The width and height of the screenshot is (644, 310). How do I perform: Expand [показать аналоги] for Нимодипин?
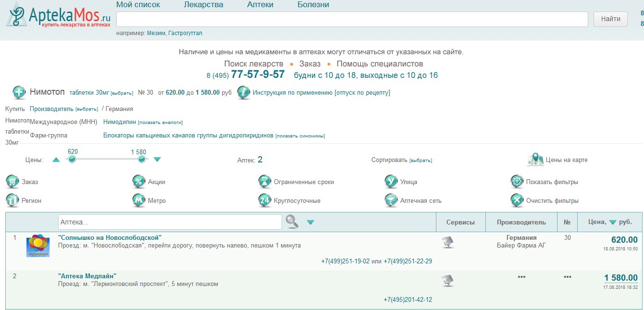[161, 123]
